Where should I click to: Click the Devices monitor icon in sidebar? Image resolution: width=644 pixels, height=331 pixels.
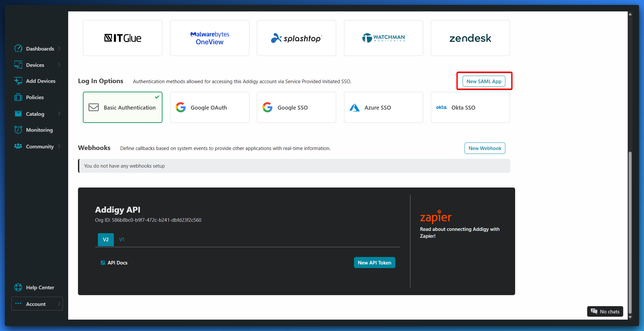(x=18, y=65)
